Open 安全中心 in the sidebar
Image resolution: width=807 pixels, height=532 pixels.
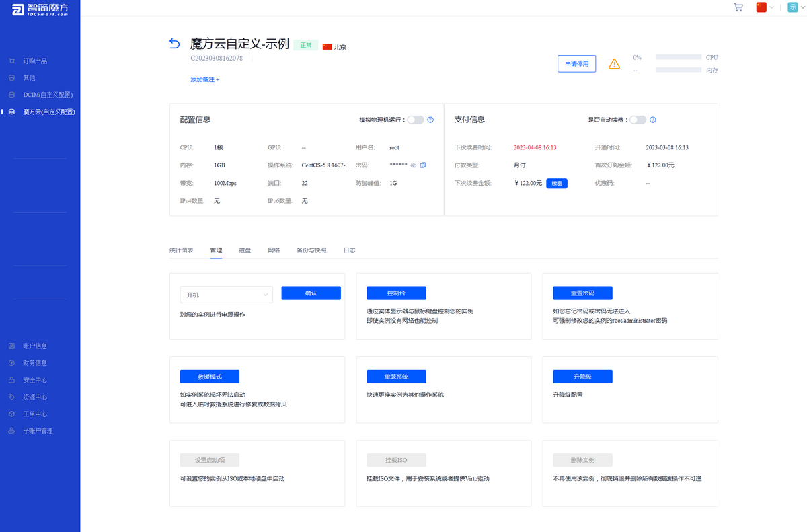(x=34, y=380)
